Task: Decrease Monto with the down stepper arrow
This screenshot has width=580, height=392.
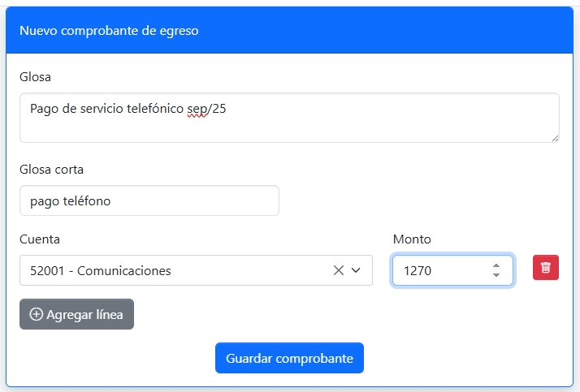Action: pos(496,275)
